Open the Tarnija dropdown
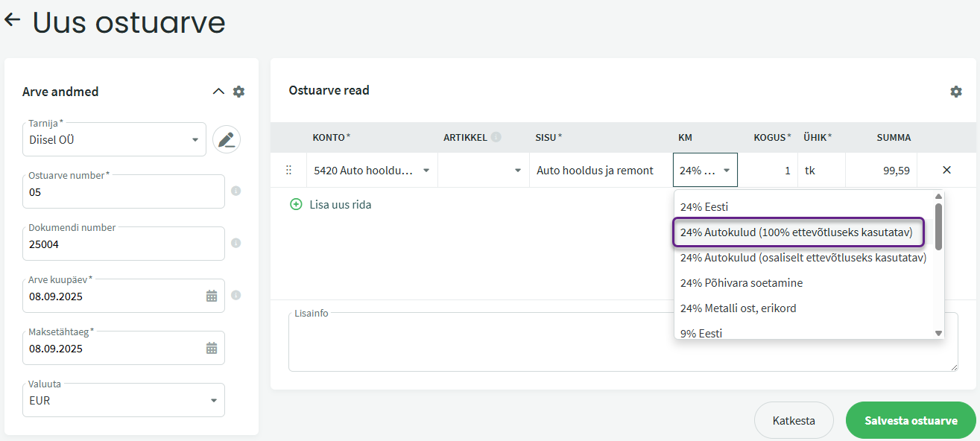Image resolution: width=980 pixels, height=441 pixels. pyautogui.click(x=195, y=139)
